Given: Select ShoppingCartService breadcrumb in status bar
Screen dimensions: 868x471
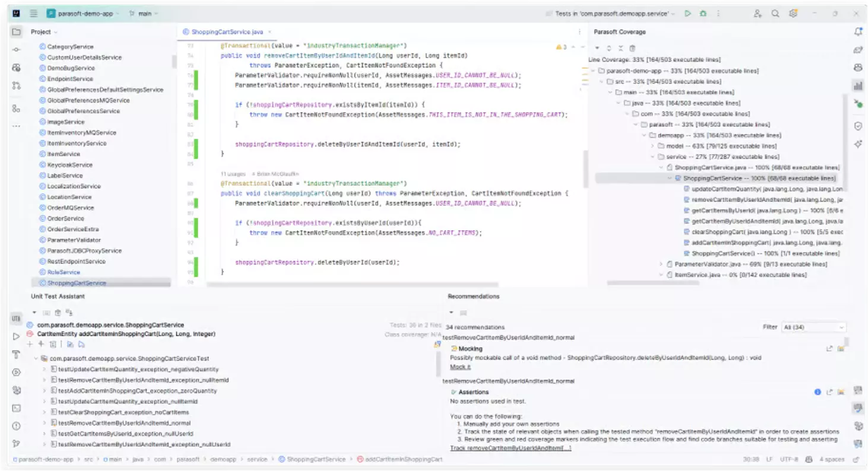Looking at the screenshot, I should coord(312,460).
